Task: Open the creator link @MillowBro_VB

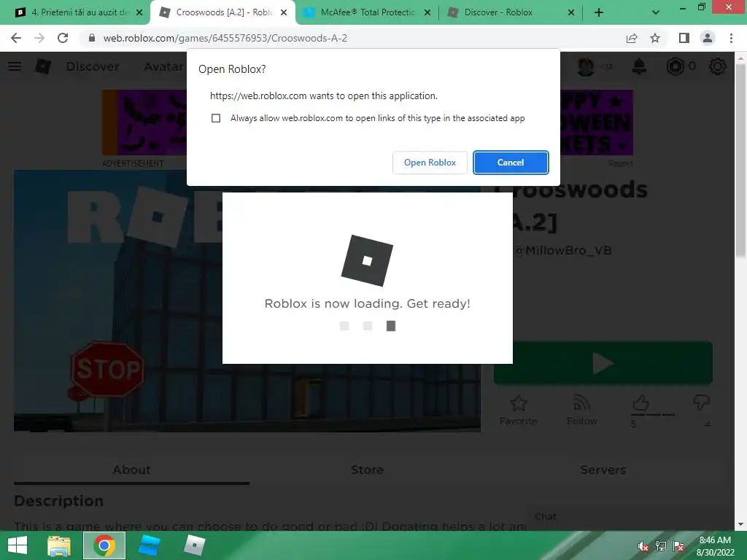Action: pos(563,250)
